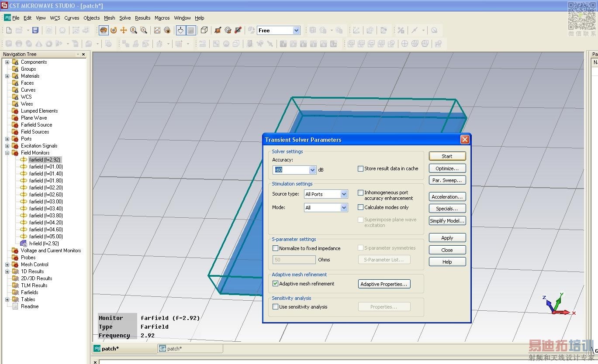Activate zoom window selection tool
598x364 pixels.
pos(144,30)
